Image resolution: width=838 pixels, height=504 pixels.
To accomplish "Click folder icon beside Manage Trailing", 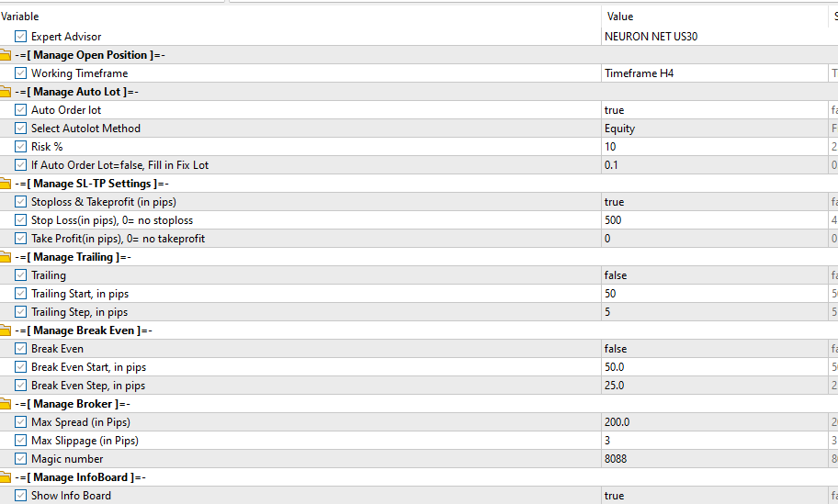I will (x=5, y=257).
